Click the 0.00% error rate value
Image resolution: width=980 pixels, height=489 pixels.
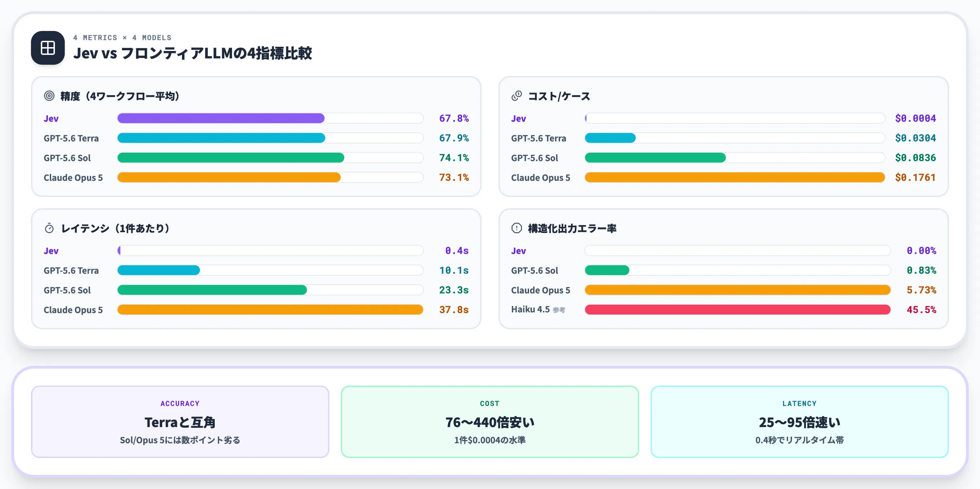(921, 250)
